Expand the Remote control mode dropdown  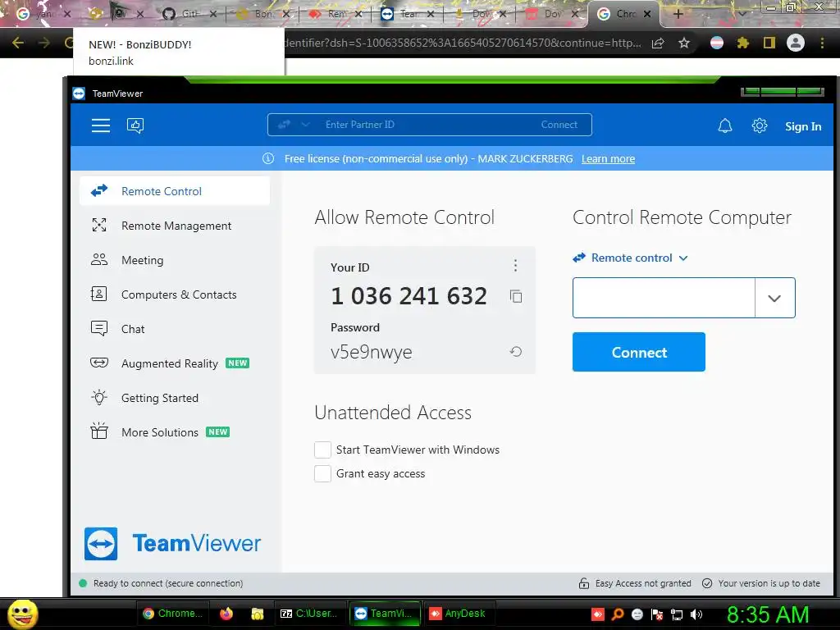click(x=631, y=258)
